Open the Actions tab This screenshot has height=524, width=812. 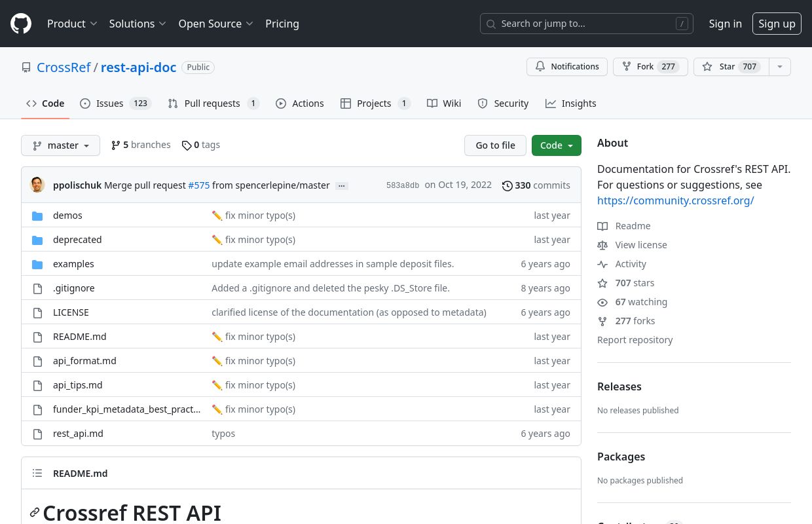[300, 103]
